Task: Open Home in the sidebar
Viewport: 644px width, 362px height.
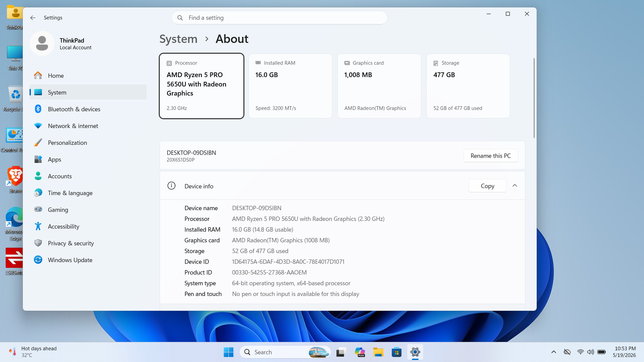Action: pos(88,75)
